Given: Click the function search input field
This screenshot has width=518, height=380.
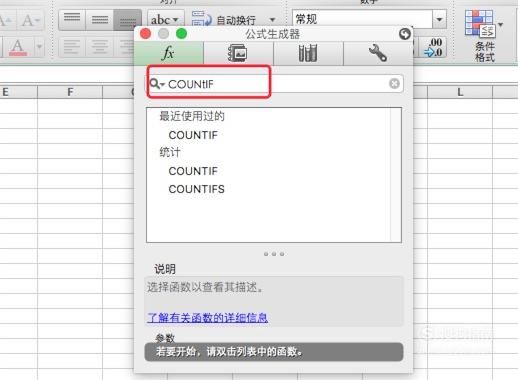Looking at the screenshot, I should (x=275, y=84).
